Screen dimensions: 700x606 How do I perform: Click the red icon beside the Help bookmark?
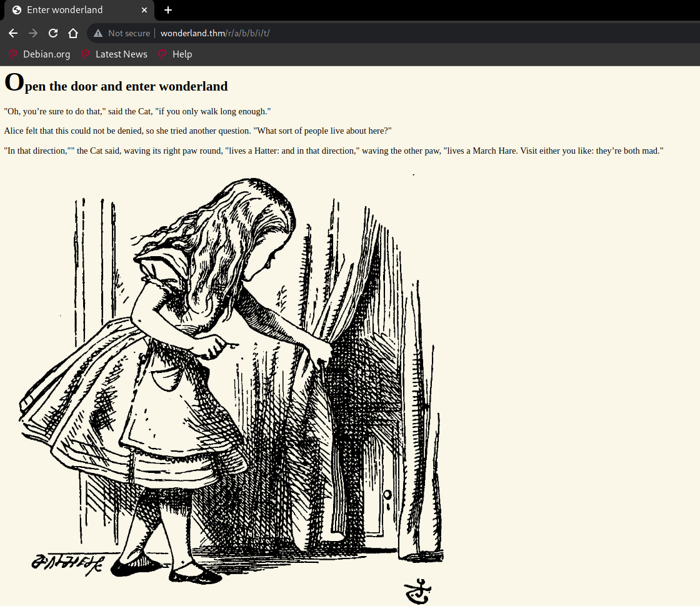pos(162,54)
